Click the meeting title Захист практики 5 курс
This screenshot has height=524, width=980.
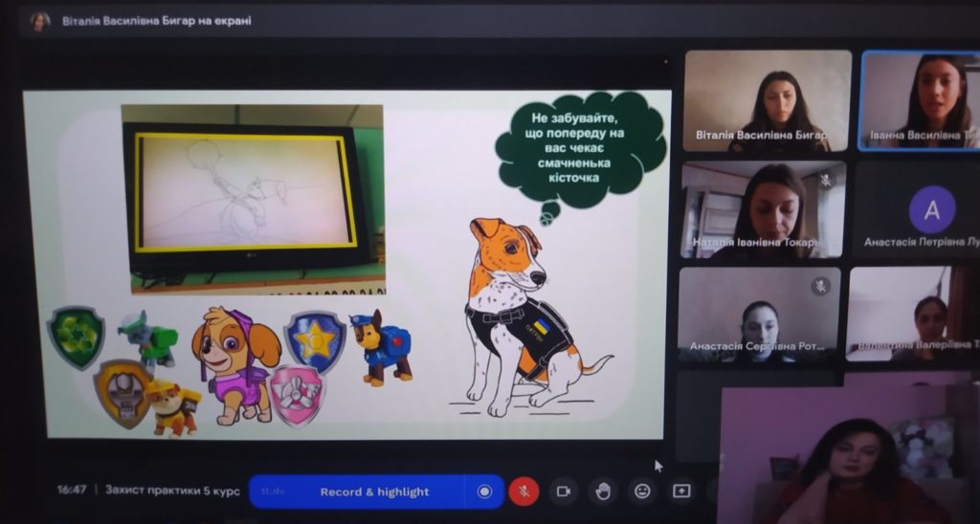172,491
